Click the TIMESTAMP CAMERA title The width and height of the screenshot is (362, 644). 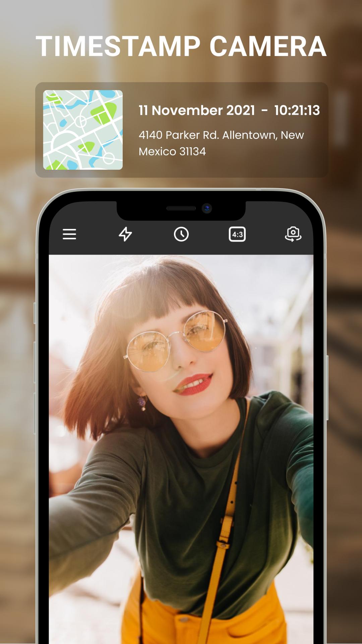[x=181, y=47]
